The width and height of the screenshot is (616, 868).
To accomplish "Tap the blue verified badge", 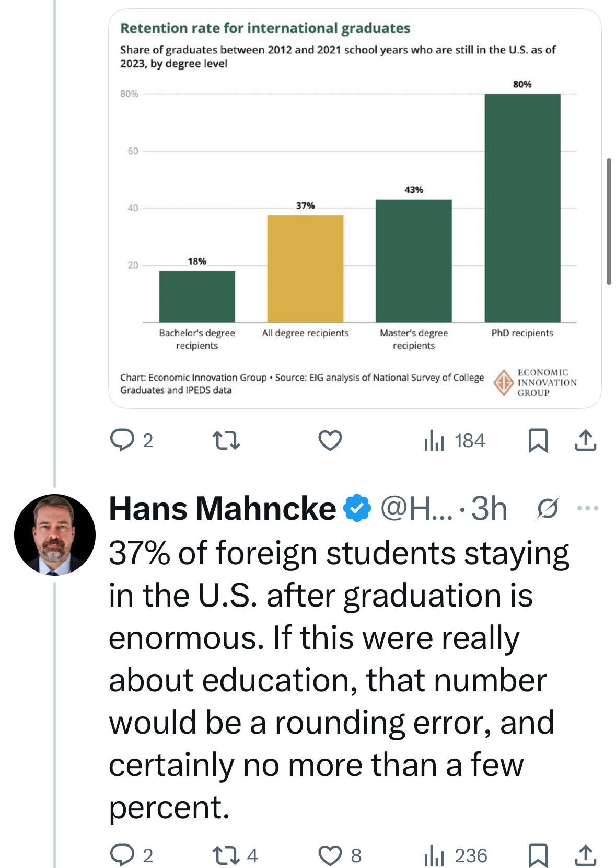I will click(357, 509).
